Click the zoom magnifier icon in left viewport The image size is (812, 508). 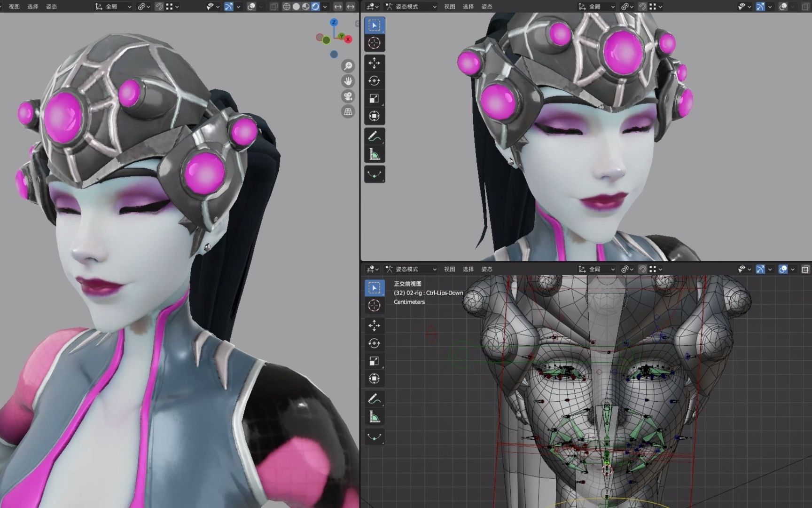[x=348, y=66]
